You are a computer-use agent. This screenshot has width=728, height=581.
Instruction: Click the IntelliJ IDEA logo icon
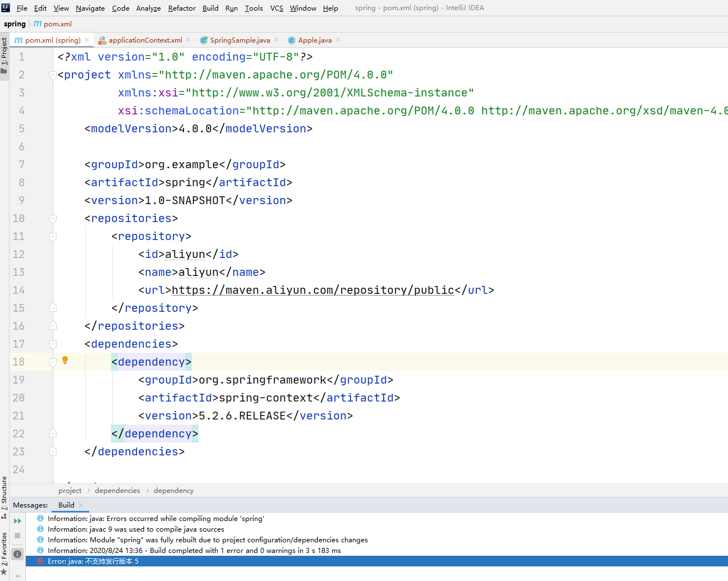point(6,8)
